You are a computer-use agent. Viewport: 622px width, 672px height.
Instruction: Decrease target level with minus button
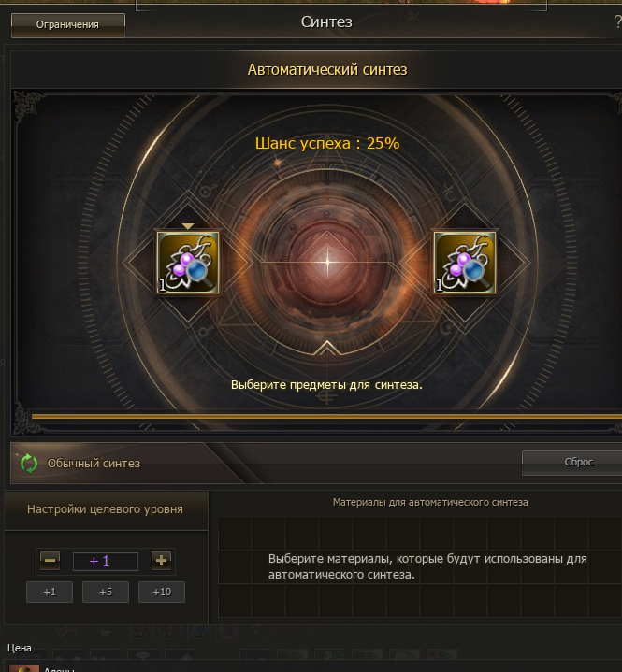50,560
